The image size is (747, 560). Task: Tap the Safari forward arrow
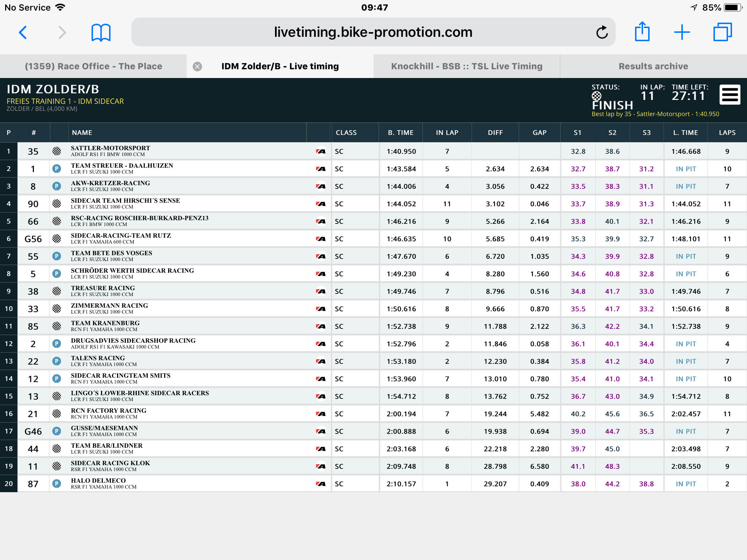click(62, 32)
